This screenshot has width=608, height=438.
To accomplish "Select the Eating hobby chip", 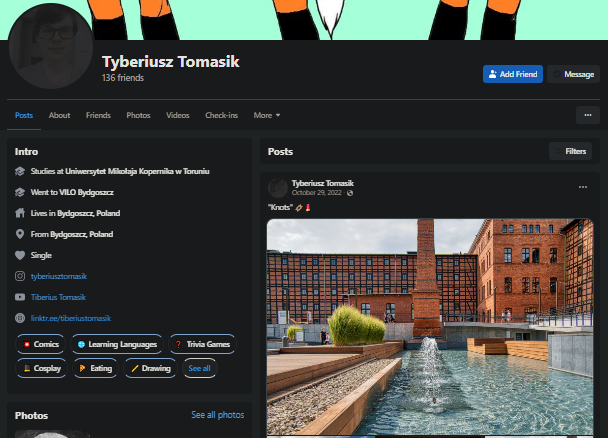I will pos(95,368).
